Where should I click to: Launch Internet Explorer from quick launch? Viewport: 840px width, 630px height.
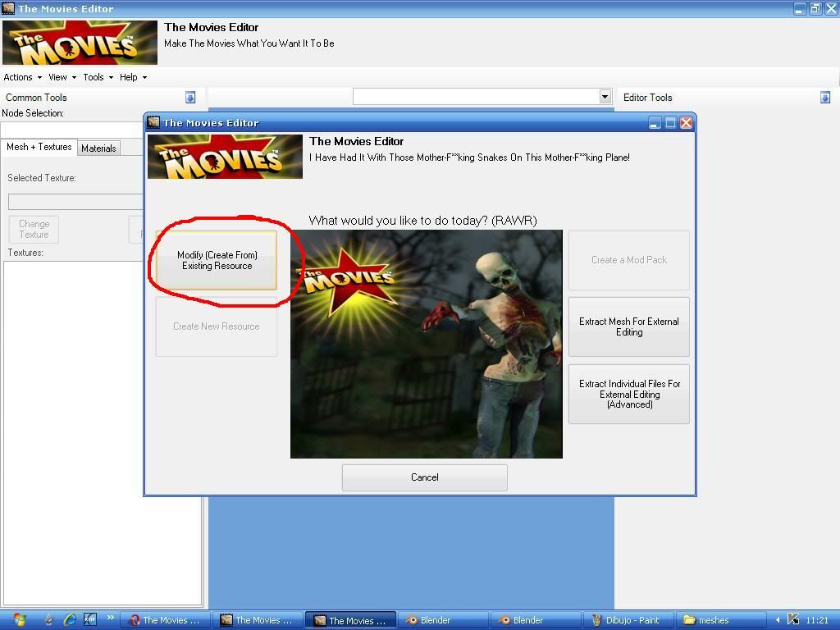(70, 620)
